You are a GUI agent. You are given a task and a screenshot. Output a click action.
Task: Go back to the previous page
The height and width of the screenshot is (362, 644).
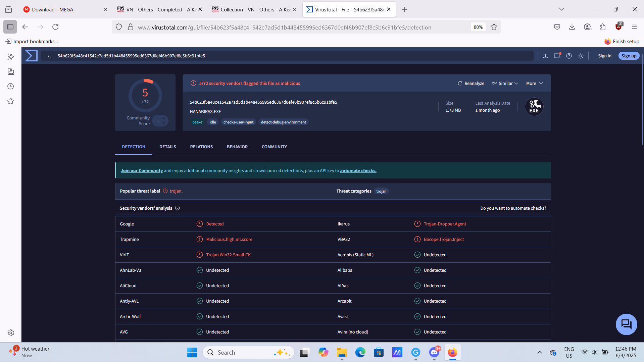pos(25,27)
